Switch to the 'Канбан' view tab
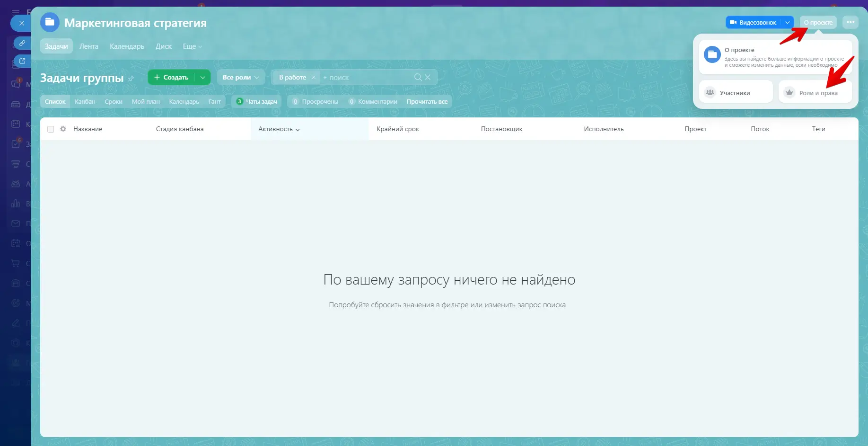Screen dimensions: 868x446 pyautogui.click(x=85, y=101)
